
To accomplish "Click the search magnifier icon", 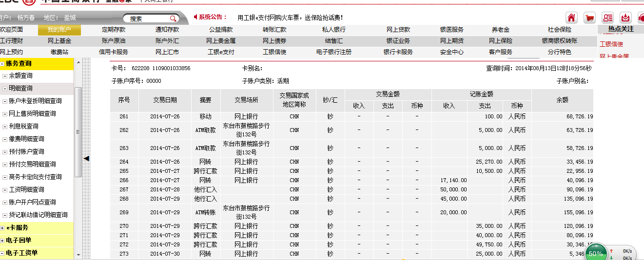I will click(x=173, y=19).
